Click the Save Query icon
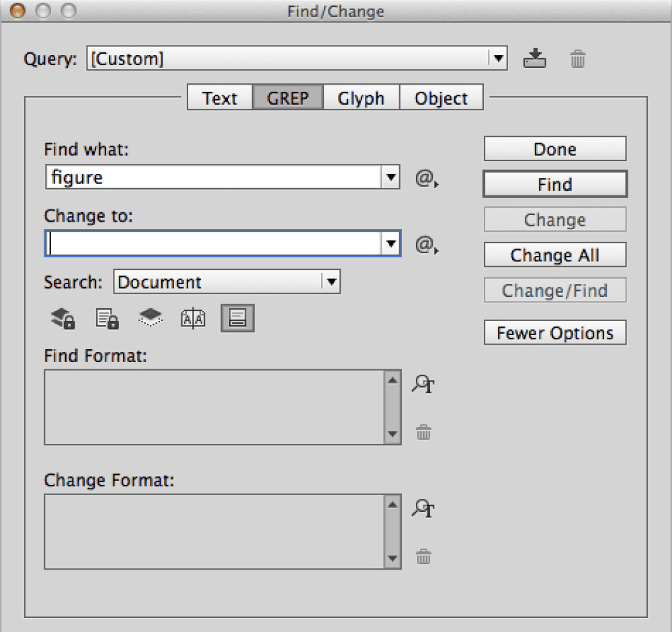 534,59
